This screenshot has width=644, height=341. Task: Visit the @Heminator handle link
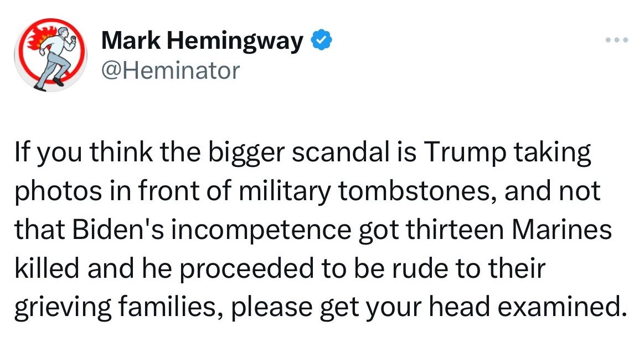point(170,70)
